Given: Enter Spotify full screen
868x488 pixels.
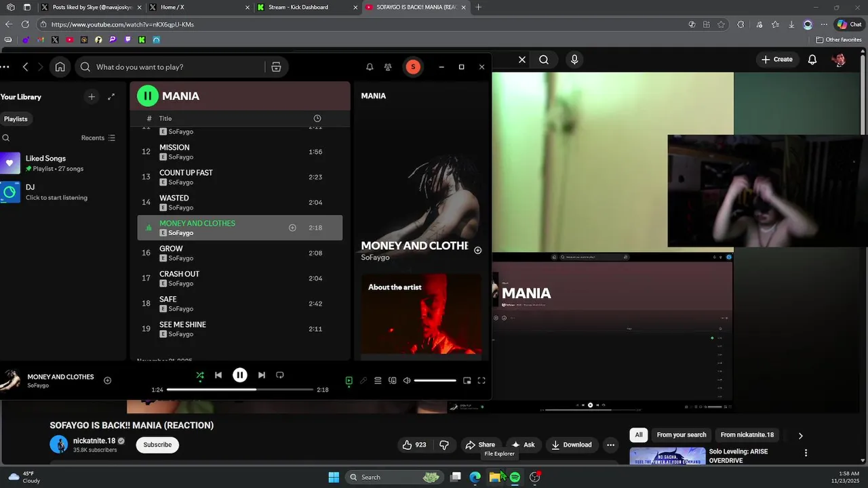Looking at the screenshot, I should pos(481,381).
